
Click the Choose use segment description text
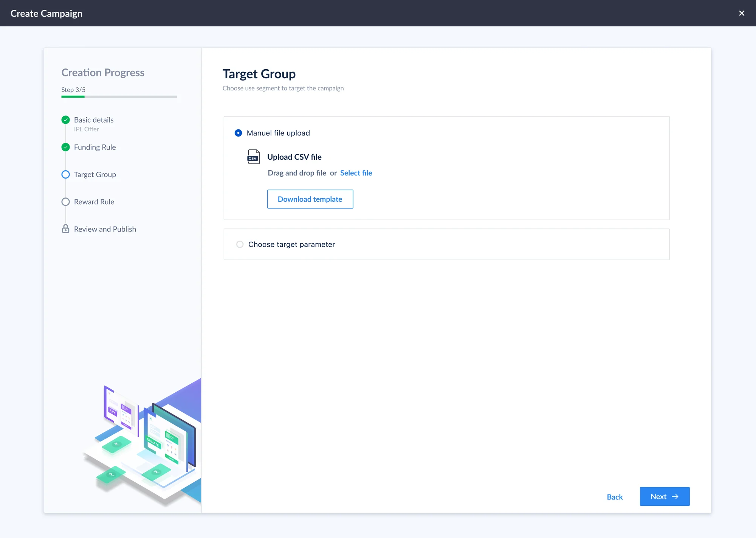(x=283, y=88)
